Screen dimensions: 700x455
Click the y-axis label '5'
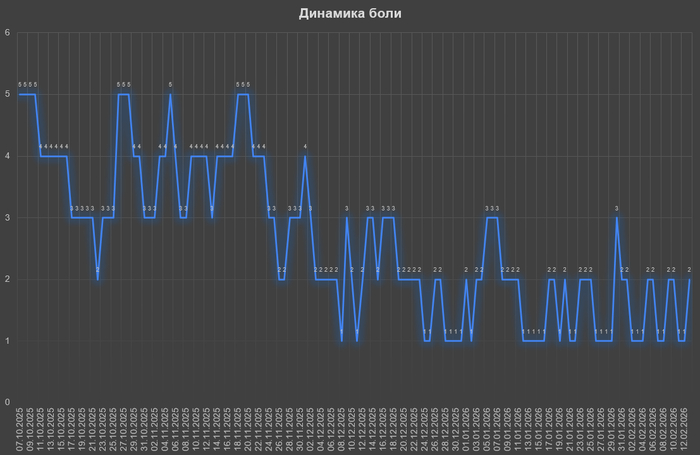click(x=7, y=94)
